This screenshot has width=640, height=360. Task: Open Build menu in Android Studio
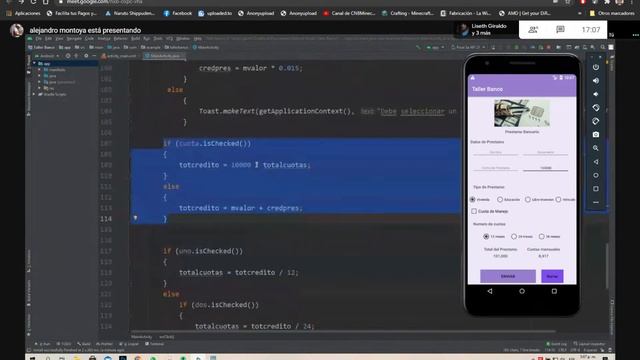[x=136, y=39]
